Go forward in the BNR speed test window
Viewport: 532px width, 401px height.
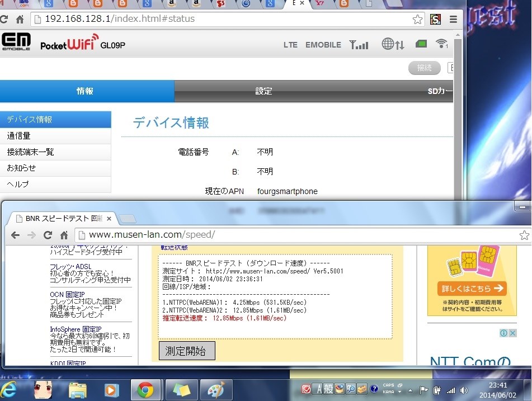pos(31,235)
